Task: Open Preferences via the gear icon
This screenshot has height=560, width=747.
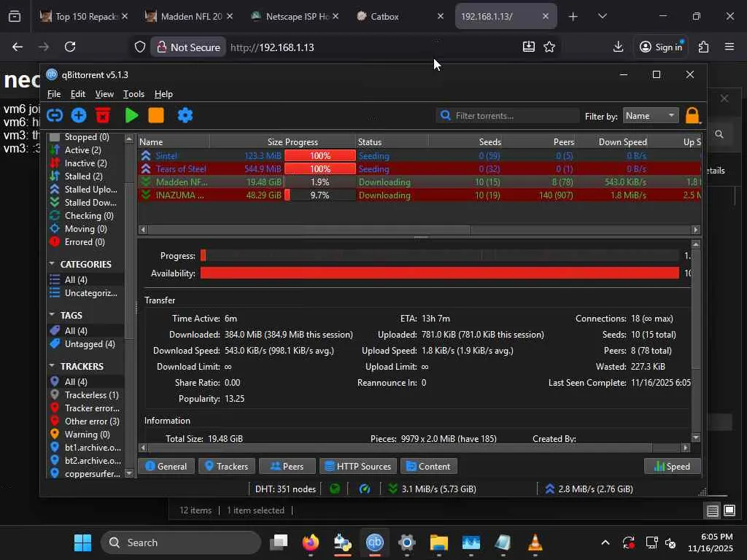Action: coord(185,115)
